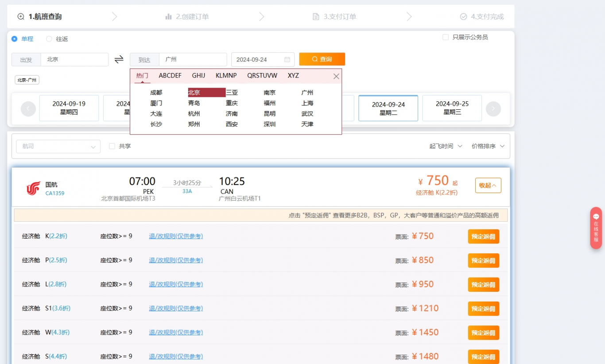Viewport: 605px width, 364px height.
Task: Choose 重庆 in the city list
Action: tap(232, 103)
